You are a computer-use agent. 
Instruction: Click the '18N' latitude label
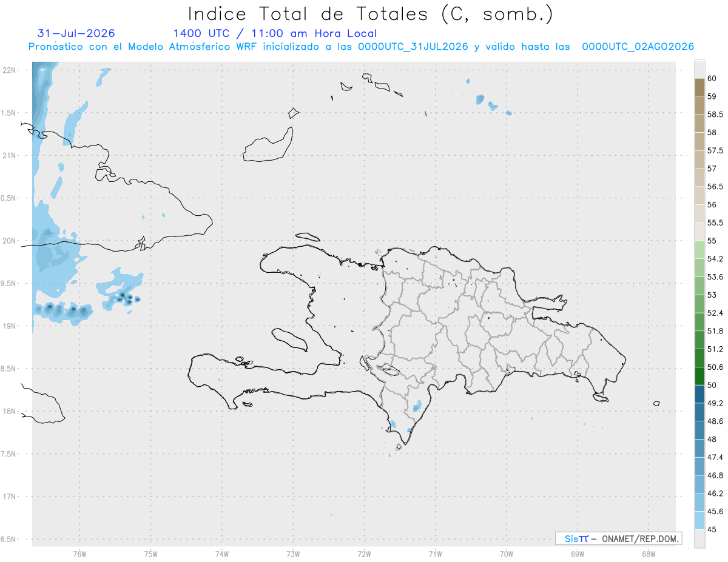pyautogui.click(x=10, y=411)
